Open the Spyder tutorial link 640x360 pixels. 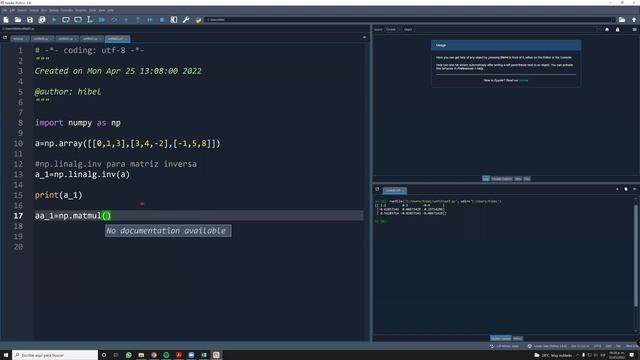(523, 80)
